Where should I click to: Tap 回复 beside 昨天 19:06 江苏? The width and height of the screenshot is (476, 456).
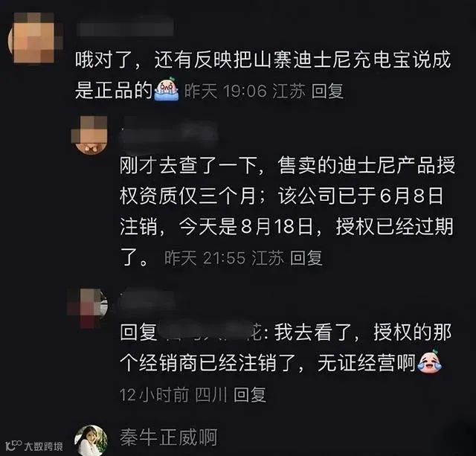pyautogui.click(x=327, y=91)
